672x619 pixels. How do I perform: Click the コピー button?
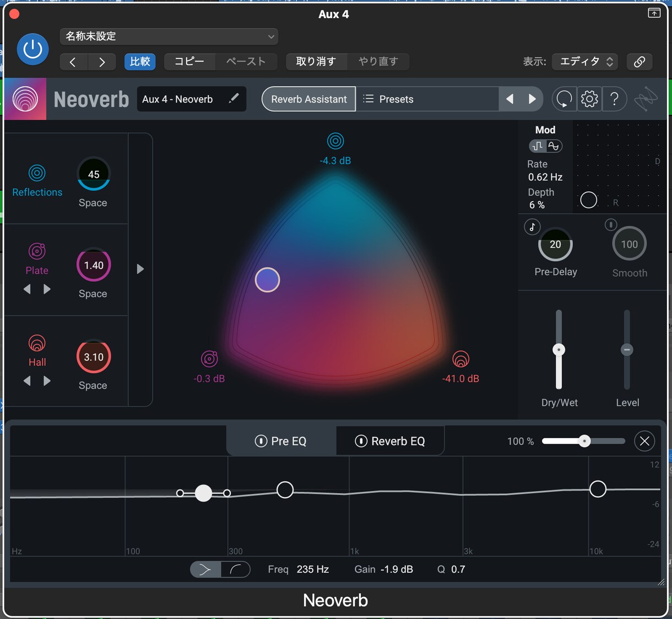189,61
